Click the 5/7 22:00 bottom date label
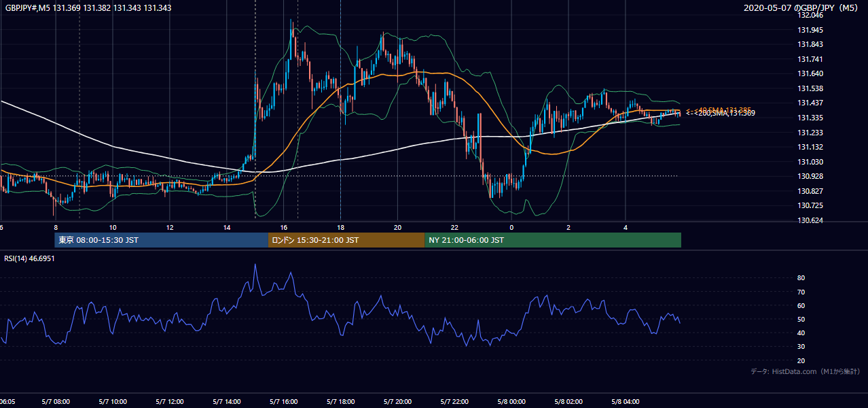The width and height of the screenshot is (868, 408). click(x=455, y=402)
